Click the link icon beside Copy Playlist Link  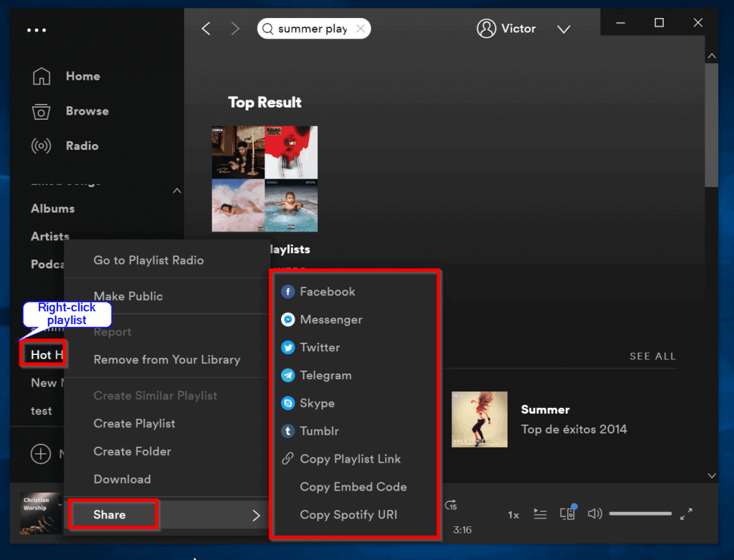(288, 458)
